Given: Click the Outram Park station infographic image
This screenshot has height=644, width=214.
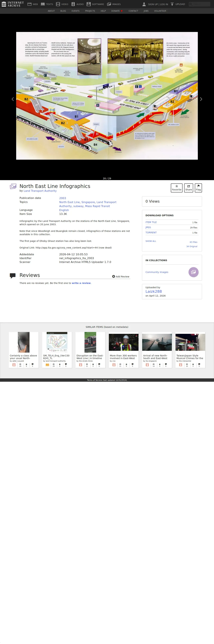Looking at the screenshot, I should (x=107, y=96).
